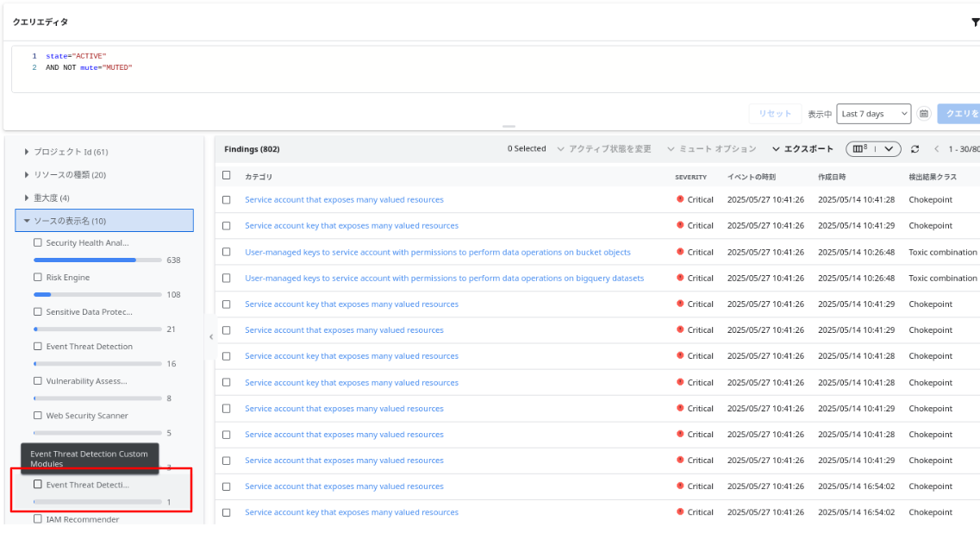This screenshot has width=980, height=533.
Task: Open the ミュート オプション dropdown
Action: click(x=711, y=149)
